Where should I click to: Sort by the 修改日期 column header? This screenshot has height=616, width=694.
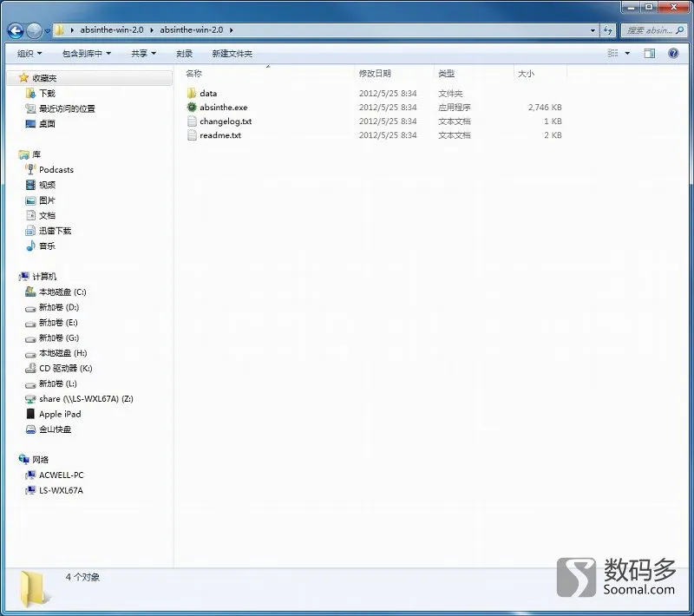tap(375, 74)
